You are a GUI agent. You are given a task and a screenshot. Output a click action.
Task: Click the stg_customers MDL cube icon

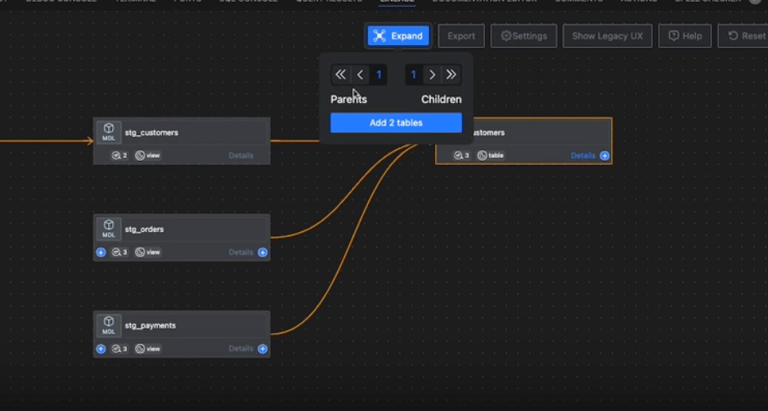109,132
